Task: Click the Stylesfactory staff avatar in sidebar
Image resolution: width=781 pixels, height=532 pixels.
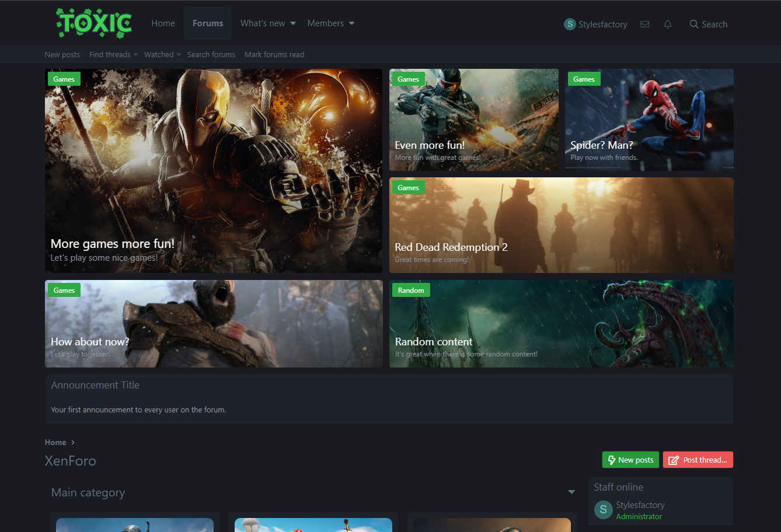Action: click(x=603, y=510)
